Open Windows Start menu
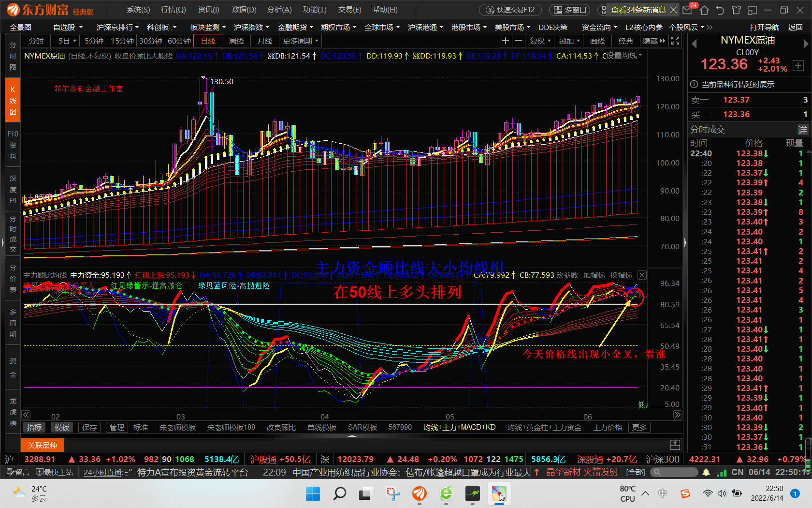812x508 pixels. click(313, 494)
